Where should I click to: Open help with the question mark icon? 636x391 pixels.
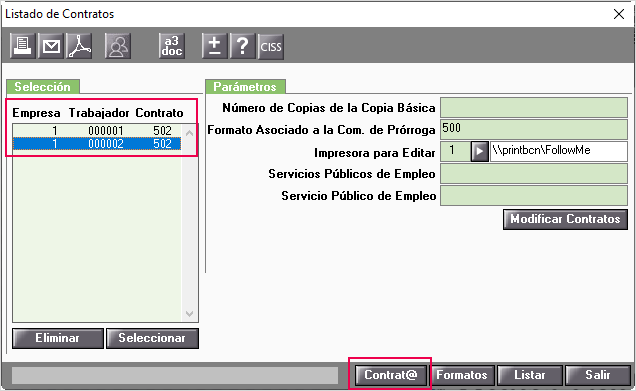[x=243, y=46]
